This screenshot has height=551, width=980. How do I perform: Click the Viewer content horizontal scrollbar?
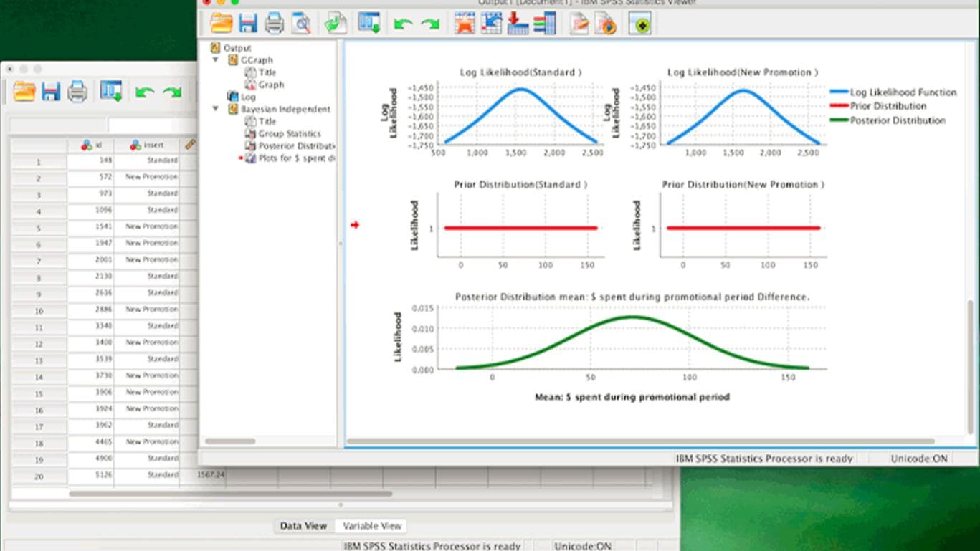(641, 441)
